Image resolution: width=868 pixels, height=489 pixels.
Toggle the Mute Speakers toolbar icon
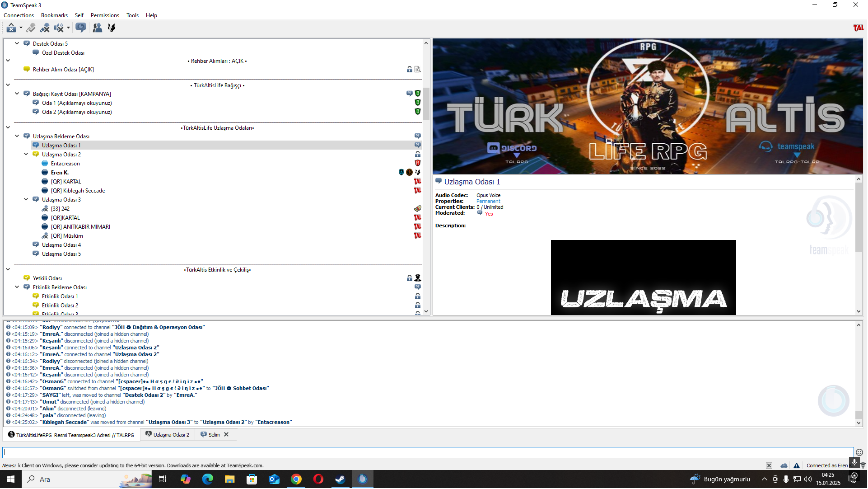point(59,28)
